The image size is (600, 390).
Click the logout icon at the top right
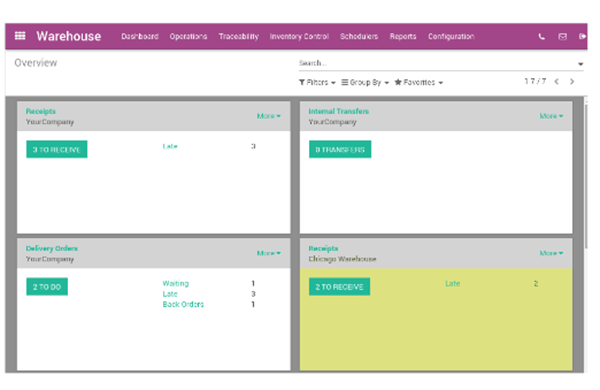pyautogui.click(x=582, y=36)
